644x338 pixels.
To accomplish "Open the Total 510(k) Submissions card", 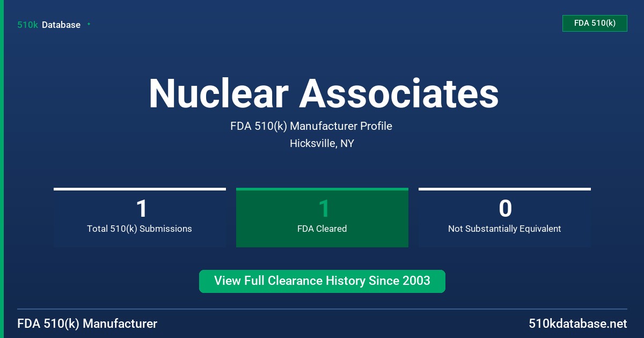I will click(140, 218).
